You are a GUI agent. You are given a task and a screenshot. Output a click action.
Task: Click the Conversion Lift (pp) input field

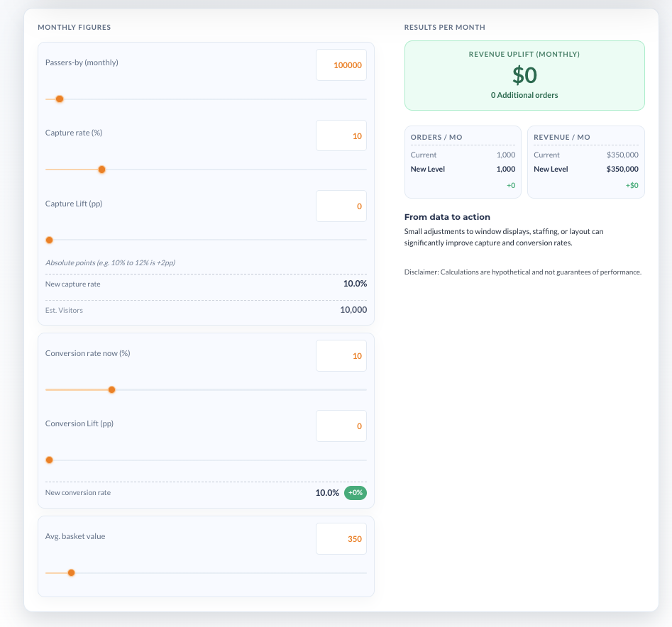341,426
